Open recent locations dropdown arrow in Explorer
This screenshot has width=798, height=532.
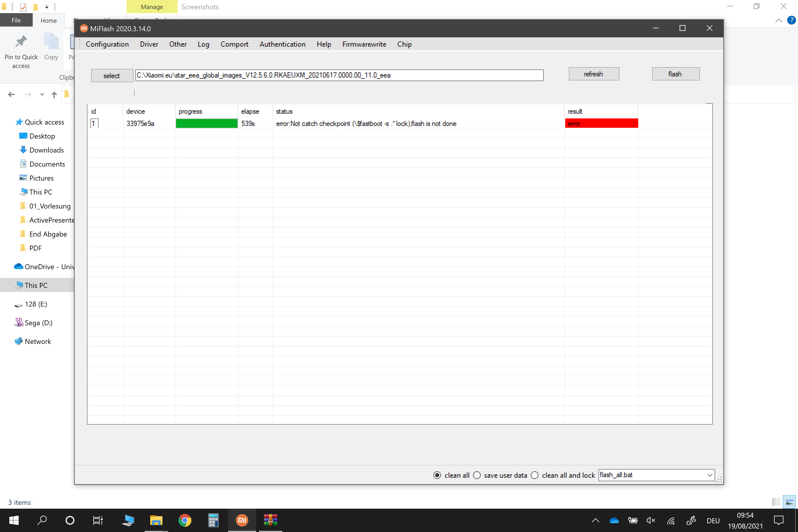coord(42,94)
